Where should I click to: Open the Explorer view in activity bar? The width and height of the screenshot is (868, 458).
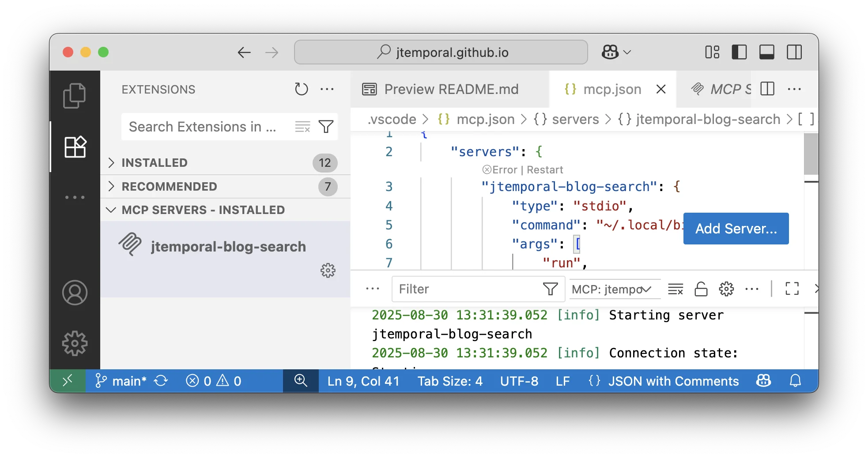(x=74, y=96)
